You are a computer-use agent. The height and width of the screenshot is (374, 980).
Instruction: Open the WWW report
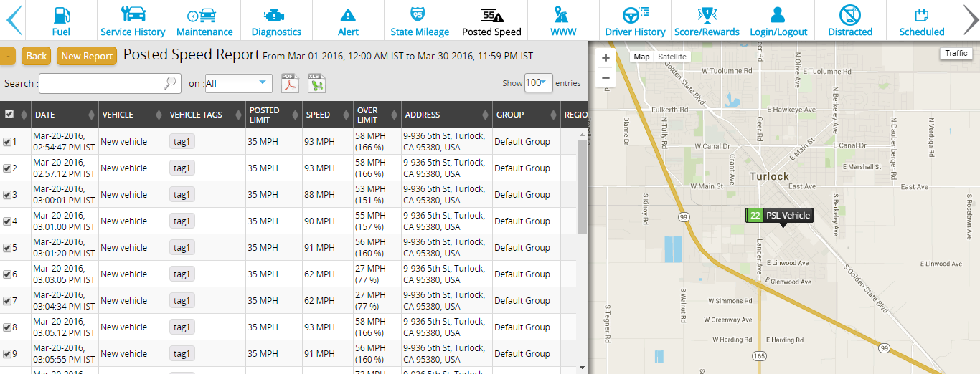click(563, 20)
